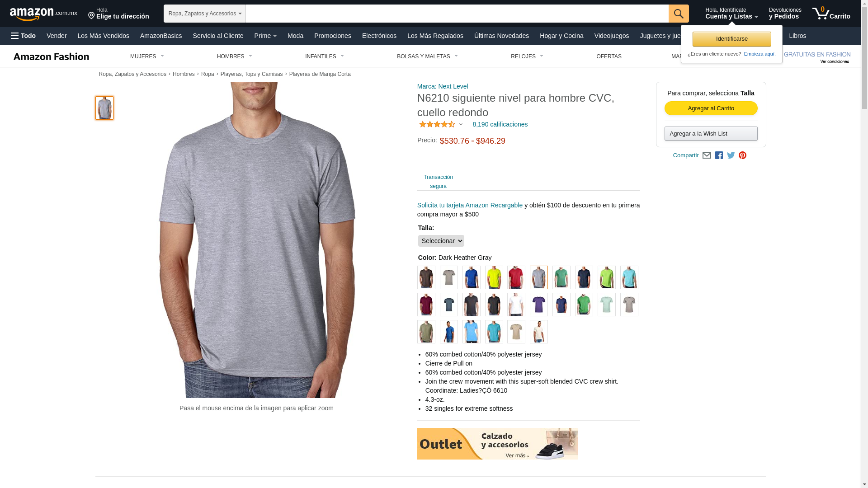Viewport: 868px width, 488px height.
Task: Click the search magnifier button
Action: point(679,14)
